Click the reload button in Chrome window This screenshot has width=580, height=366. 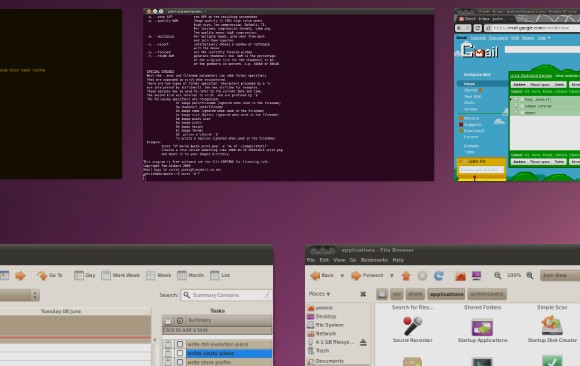pos(478,28)
